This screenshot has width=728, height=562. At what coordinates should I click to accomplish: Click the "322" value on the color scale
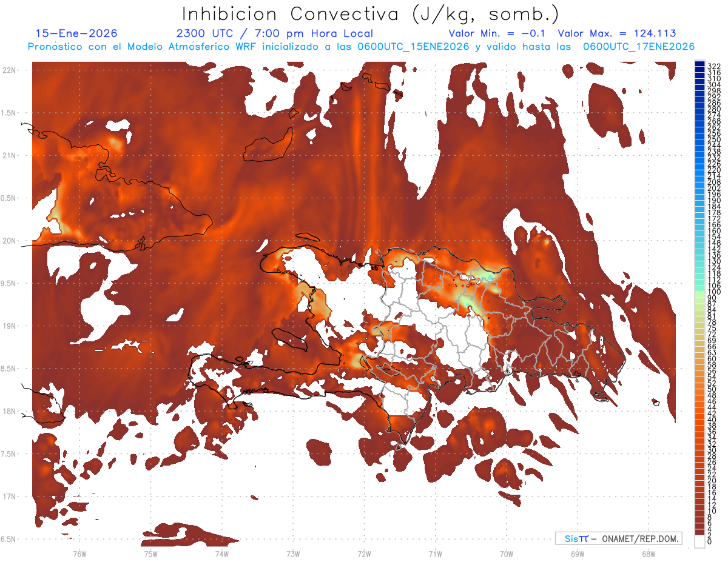[x=714, y=65]
